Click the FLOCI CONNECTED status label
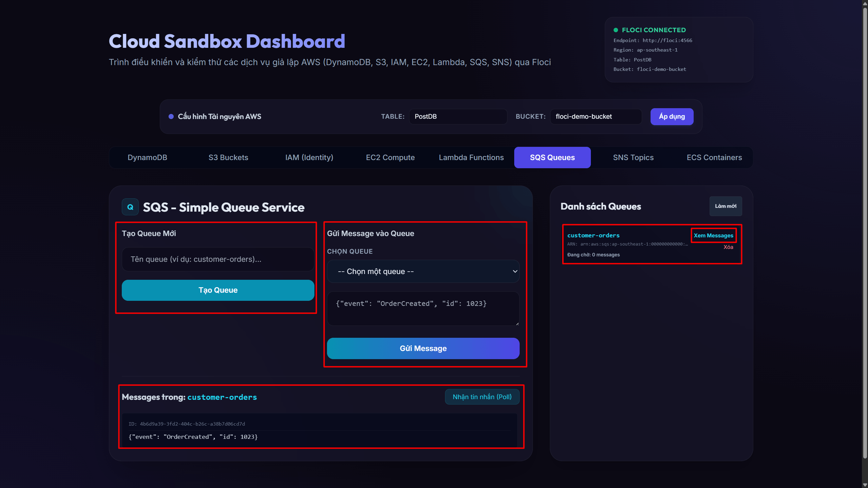The height and width of the screenshot is (488, 868). point(653,30)
